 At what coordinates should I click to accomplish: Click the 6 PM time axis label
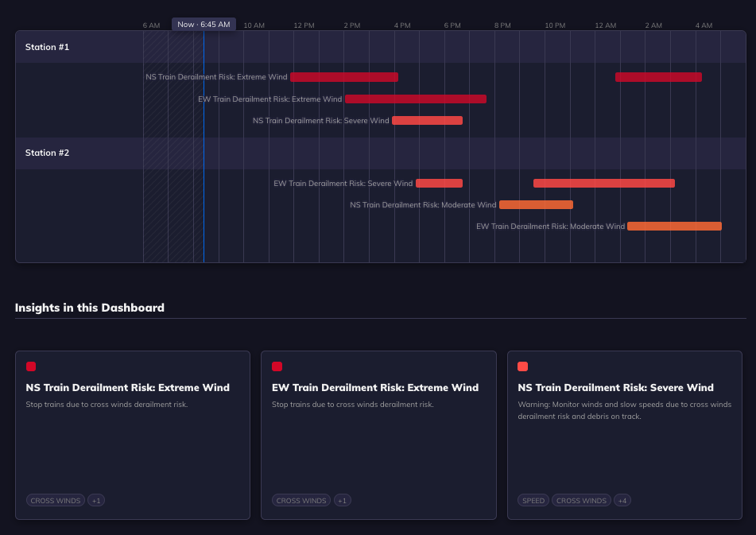pos(452,25)
